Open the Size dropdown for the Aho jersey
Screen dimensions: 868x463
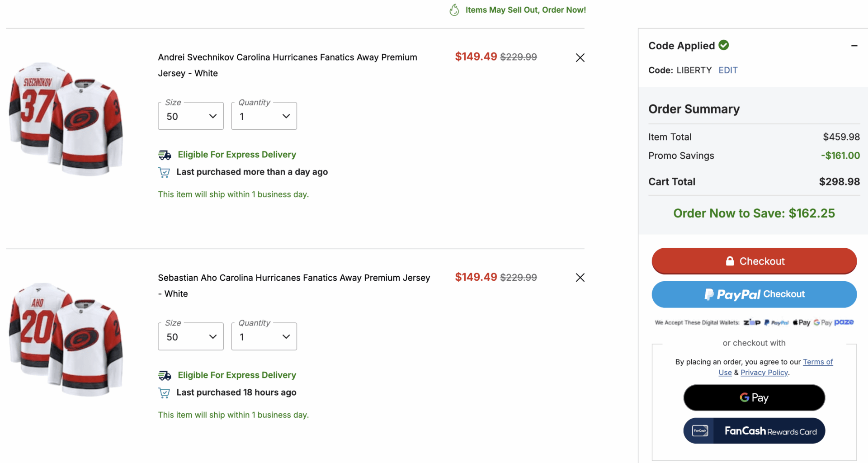click(190, 336)
